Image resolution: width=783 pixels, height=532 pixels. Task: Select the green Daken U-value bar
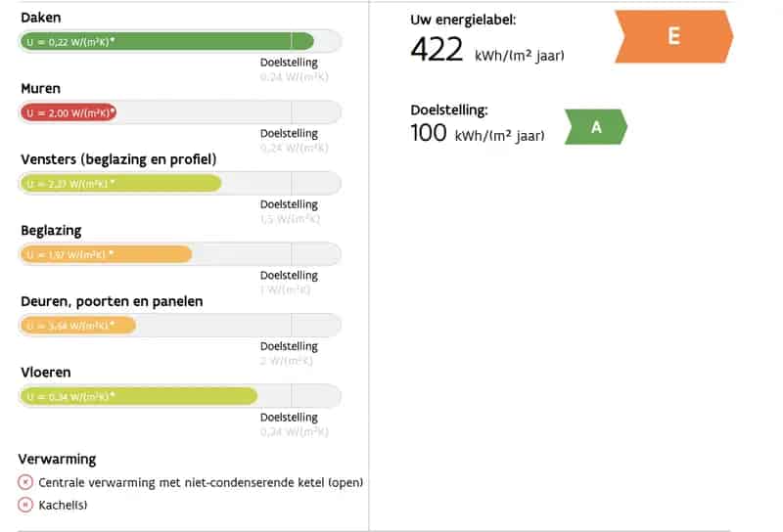[167, 41]
